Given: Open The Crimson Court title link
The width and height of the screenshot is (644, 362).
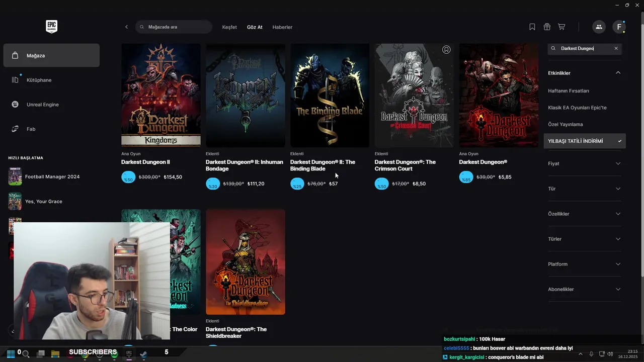Looking at the screenshot, I should coord(405,165).
